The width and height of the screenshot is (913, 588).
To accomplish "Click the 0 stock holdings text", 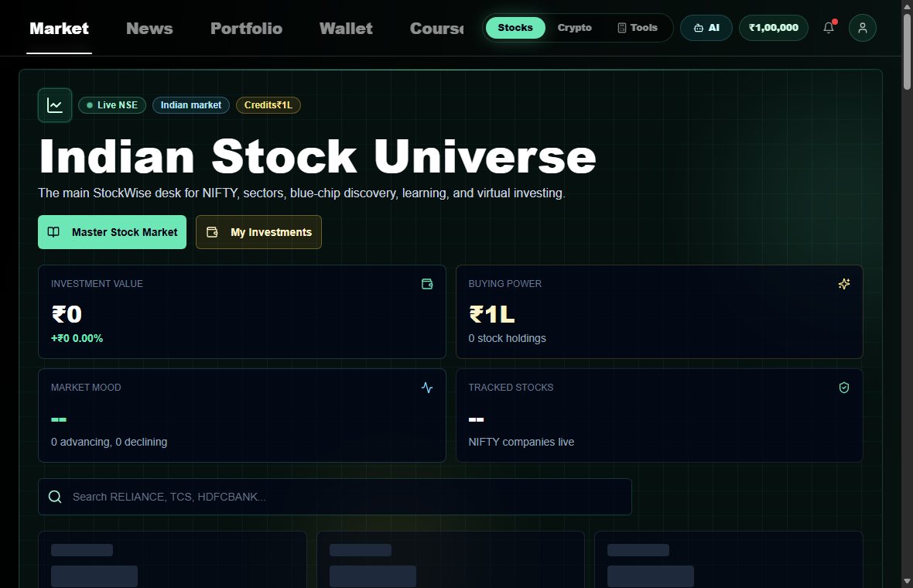I will pos(507,338).
